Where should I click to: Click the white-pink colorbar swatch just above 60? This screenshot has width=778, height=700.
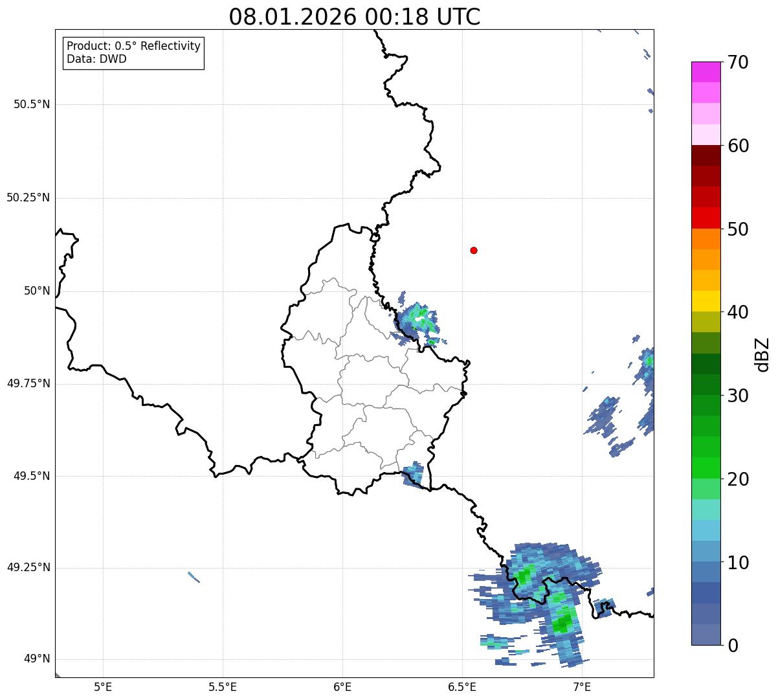[x=706, y=135]
